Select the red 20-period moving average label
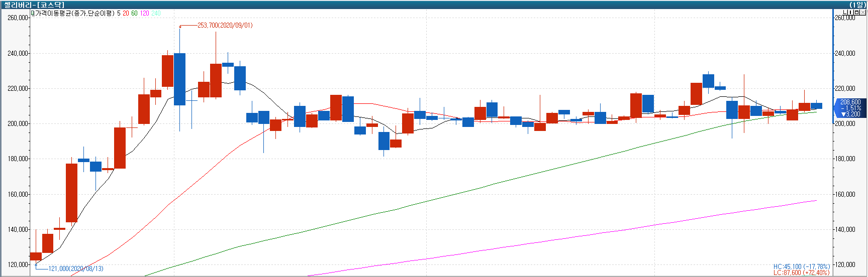The width and height of the screenshot is (868, 277). coord(126,14)
